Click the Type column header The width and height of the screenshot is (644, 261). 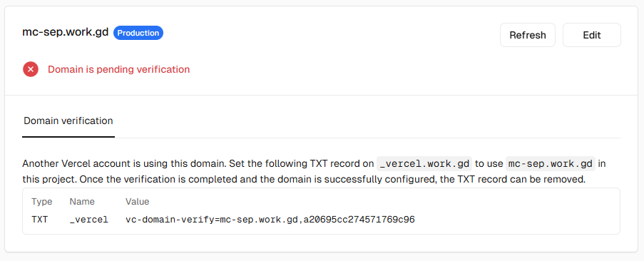42,202
